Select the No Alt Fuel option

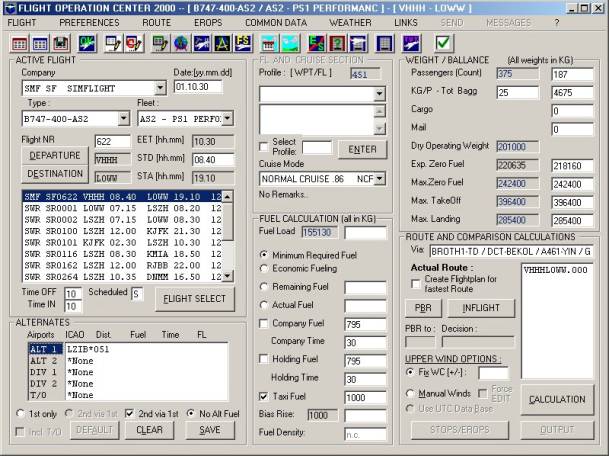coord(191,414)
